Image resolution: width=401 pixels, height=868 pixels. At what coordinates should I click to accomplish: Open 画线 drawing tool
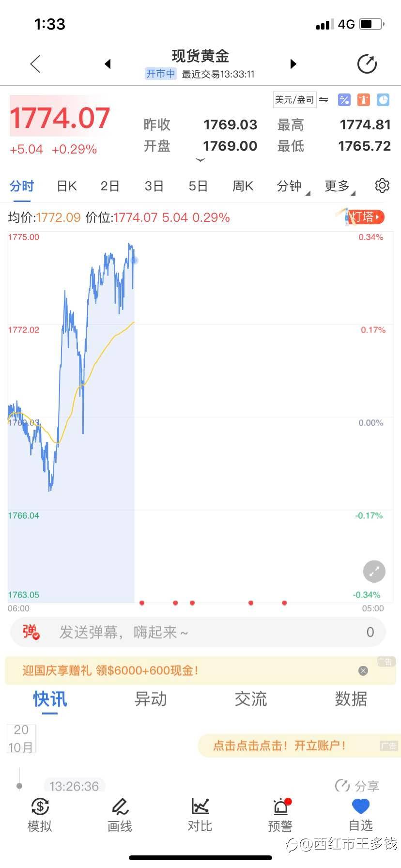(120, 815)
